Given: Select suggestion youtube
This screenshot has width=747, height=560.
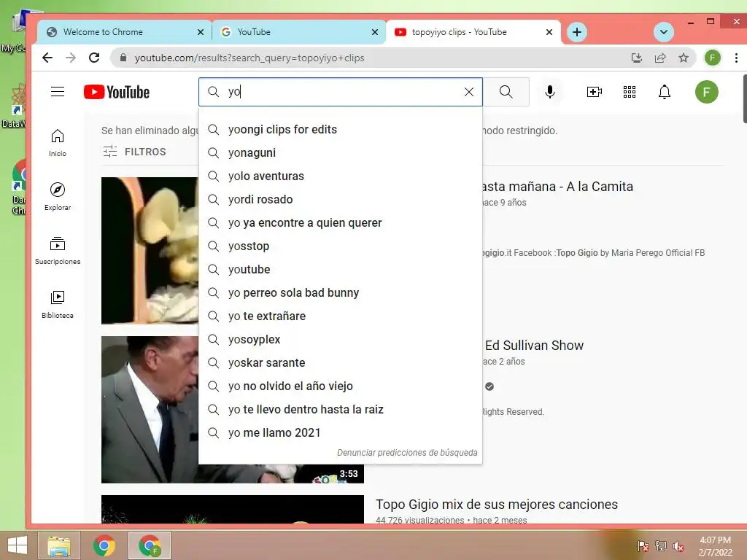Looking at the screenshot, I should tap(340, 270).
